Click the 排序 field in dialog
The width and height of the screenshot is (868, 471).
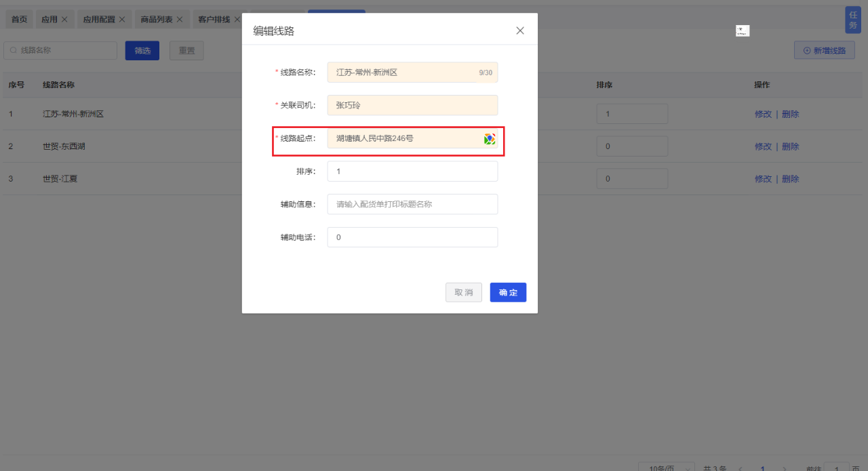(412, 171)
